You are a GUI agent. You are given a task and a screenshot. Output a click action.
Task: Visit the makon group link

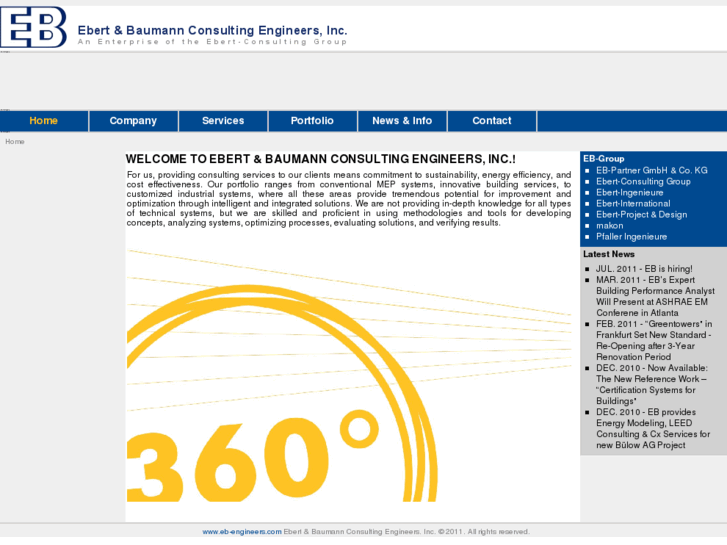pyautogui.click(x=609, y=226)
